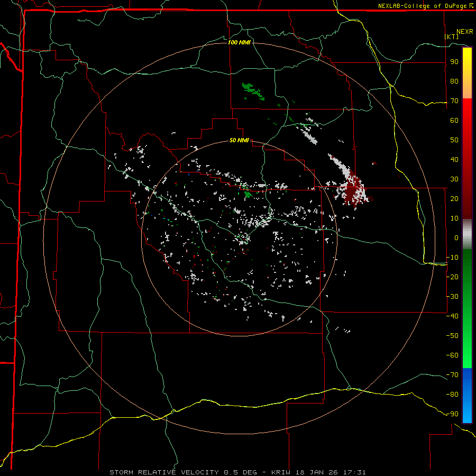
Task: Click the -20 value on velocity scale
Action: (452, 277)
